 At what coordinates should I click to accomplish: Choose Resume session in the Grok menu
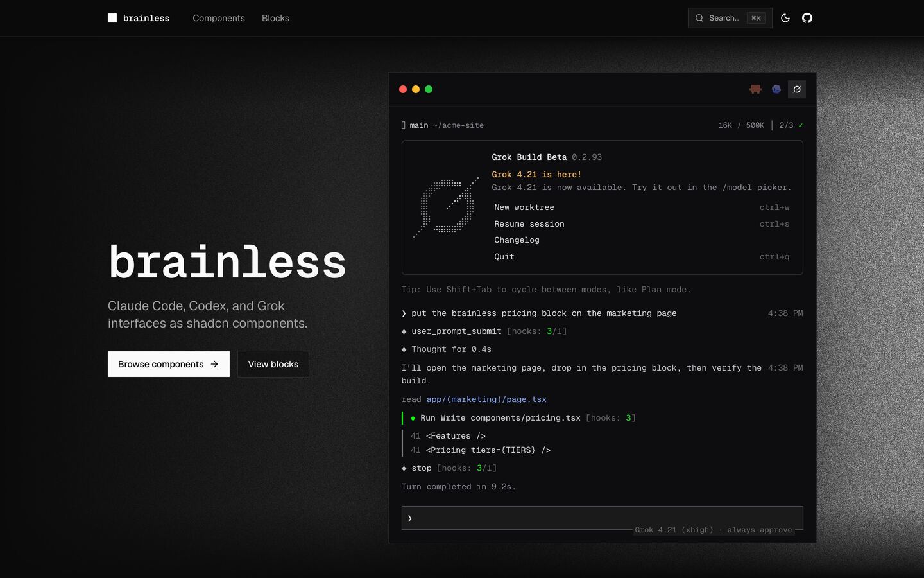pyautogui.click(x=642, y=224)
